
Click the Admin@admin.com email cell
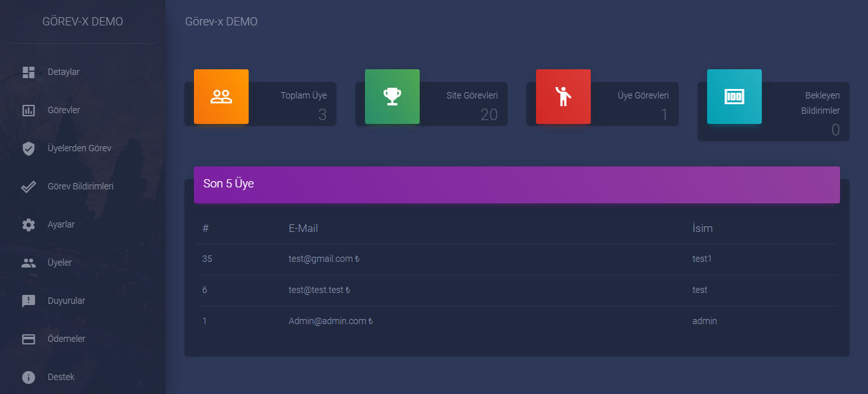click(331, 322)
